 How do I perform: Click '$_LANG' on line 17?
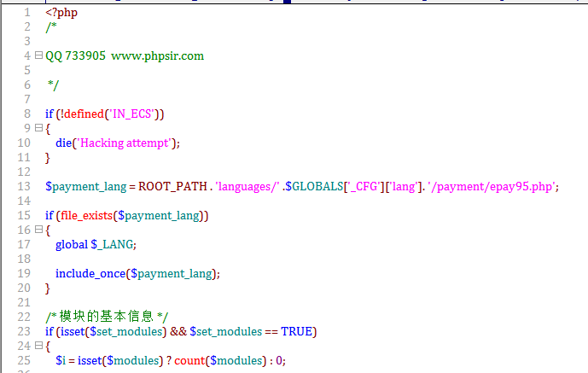tap(112, 244)
